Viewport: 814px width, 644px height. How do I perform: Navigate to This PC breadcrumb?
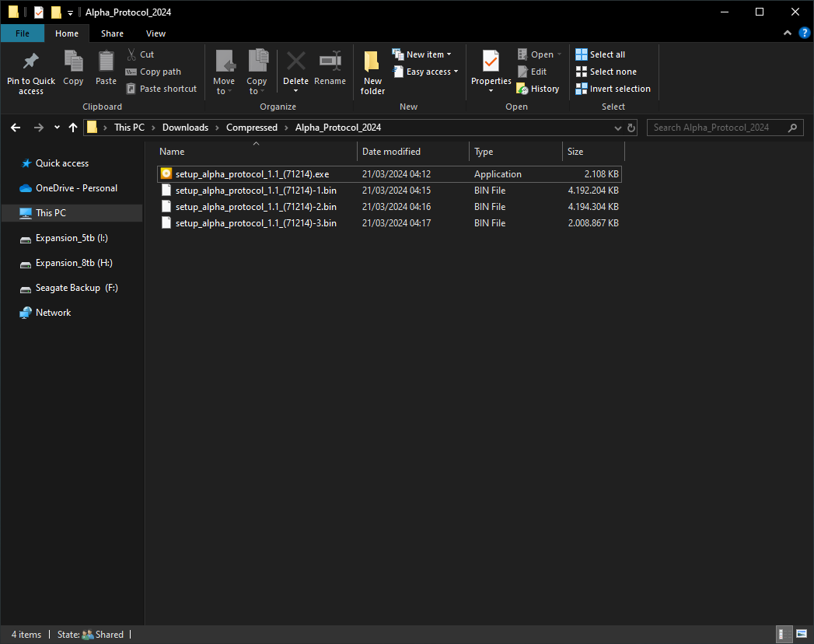(129, 128)
